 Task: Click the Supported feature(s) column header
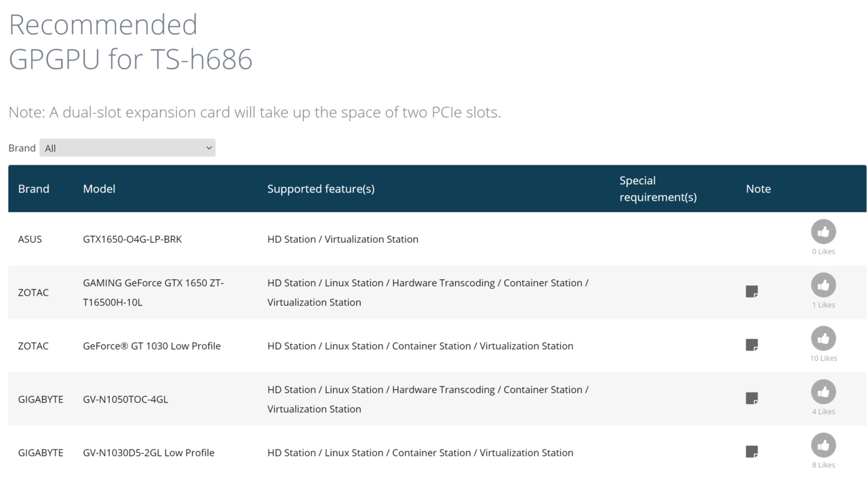321,189
